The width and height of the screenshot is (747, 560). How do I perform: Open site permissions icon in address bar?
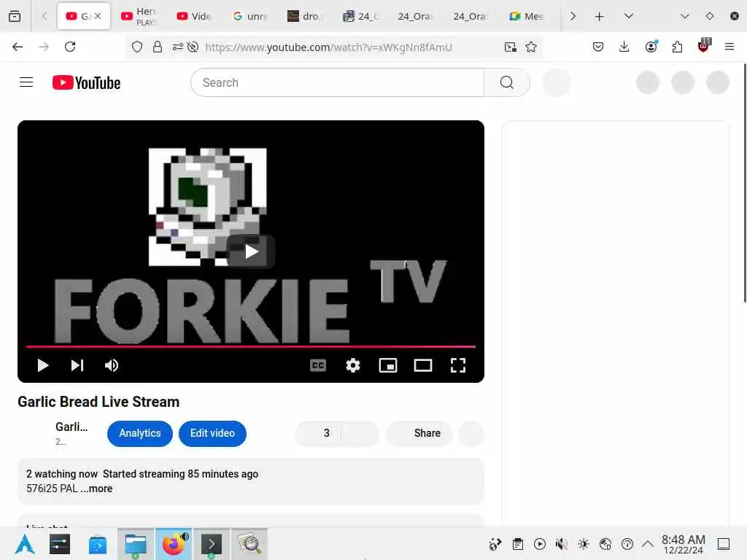(x=178, y=47)
